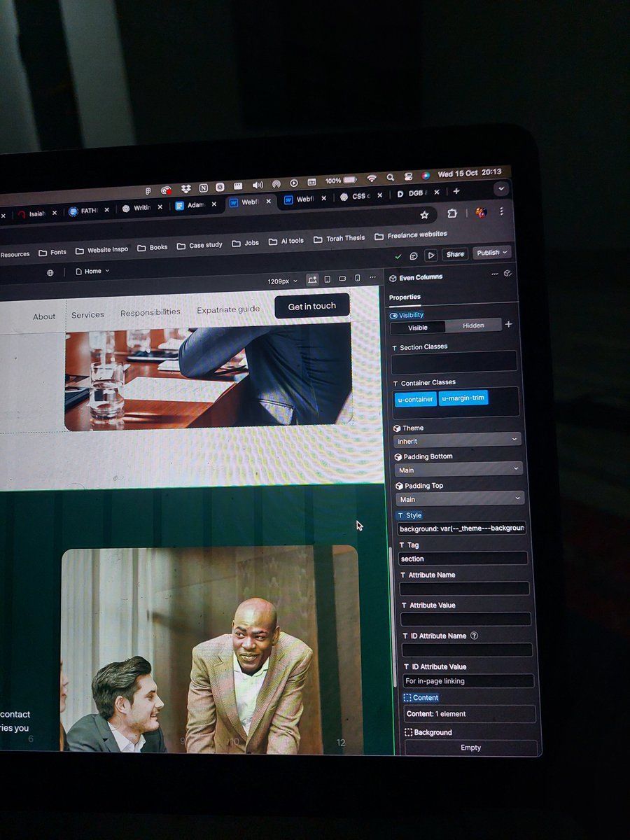
Task: Switch to the tablet breakpoint icon
Action: pyautogui.click(x=328, y=279)
